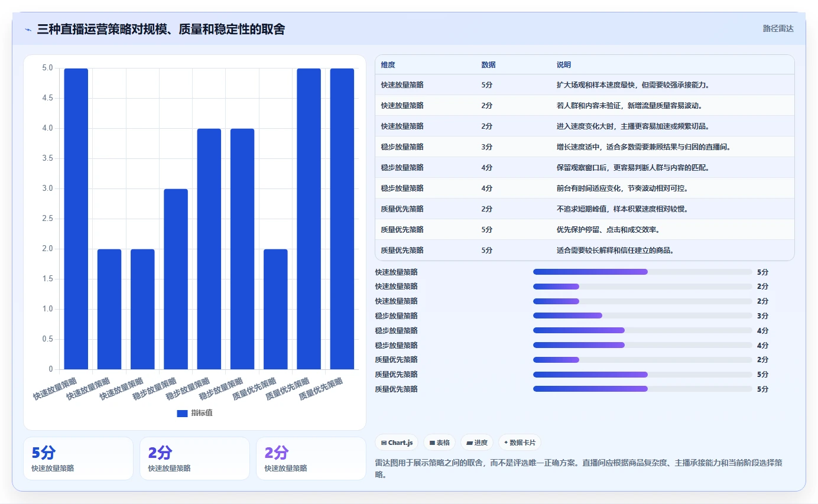
Task: Click the 质量优先策略 chart bar with value 2
Action: (x=275, y=309)
